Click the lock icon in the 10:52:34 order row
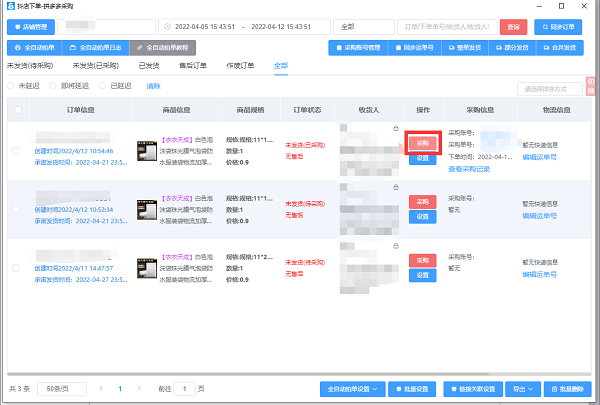 396,187
